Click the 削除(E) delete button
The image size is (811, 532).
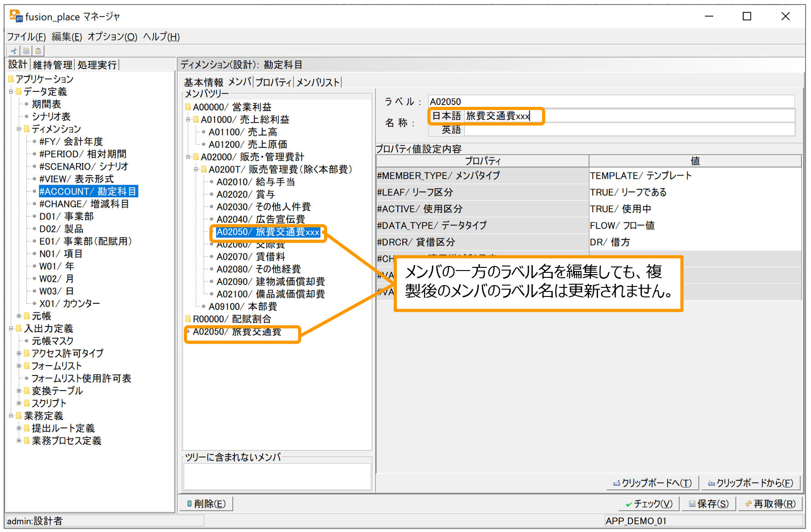pos(207,504)
